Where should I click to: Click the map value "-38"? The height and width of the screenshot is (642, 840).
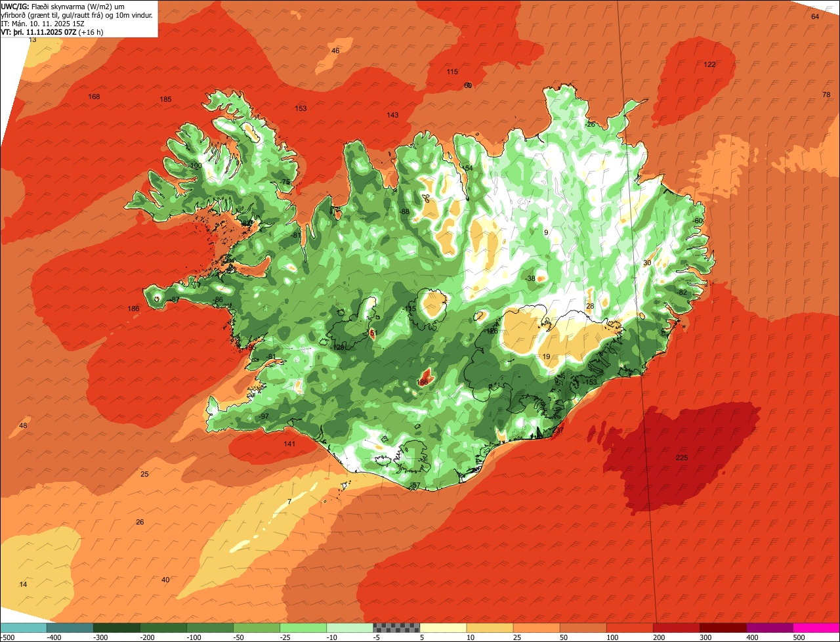coord(530,278)
